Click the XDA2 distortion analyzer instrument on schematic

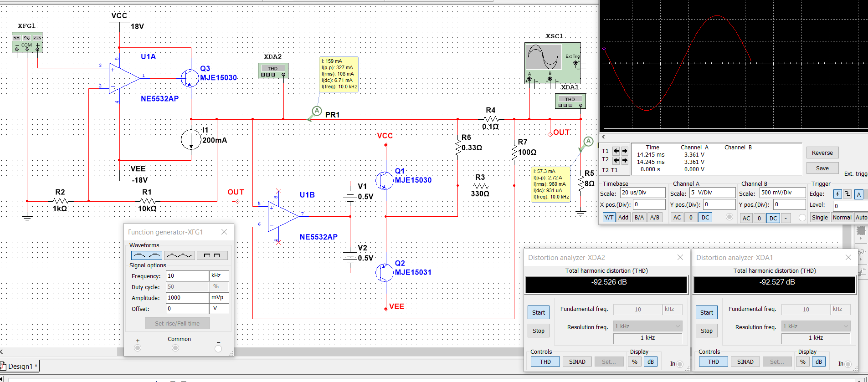[x=273, y=71]
